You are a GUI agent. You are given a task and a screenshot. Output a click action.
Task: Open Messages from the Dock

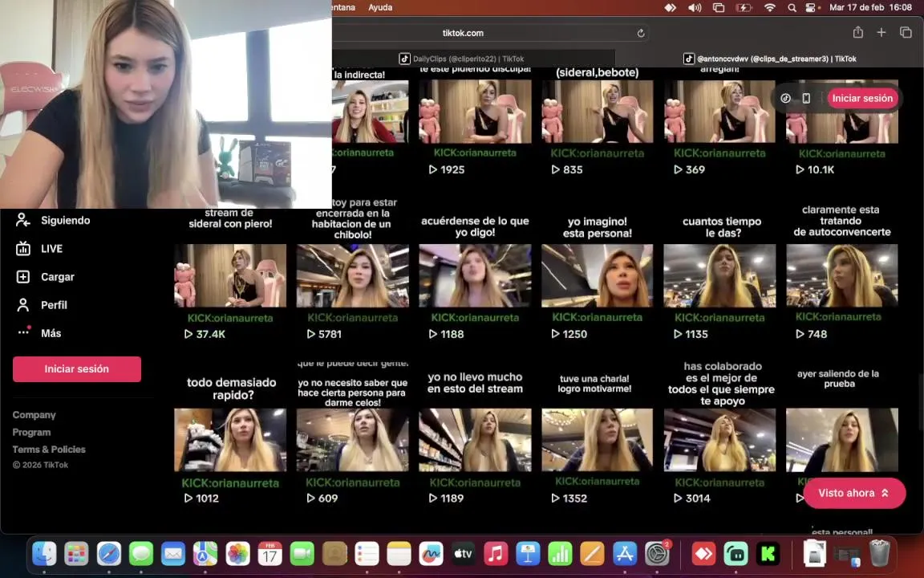[141, 554]
